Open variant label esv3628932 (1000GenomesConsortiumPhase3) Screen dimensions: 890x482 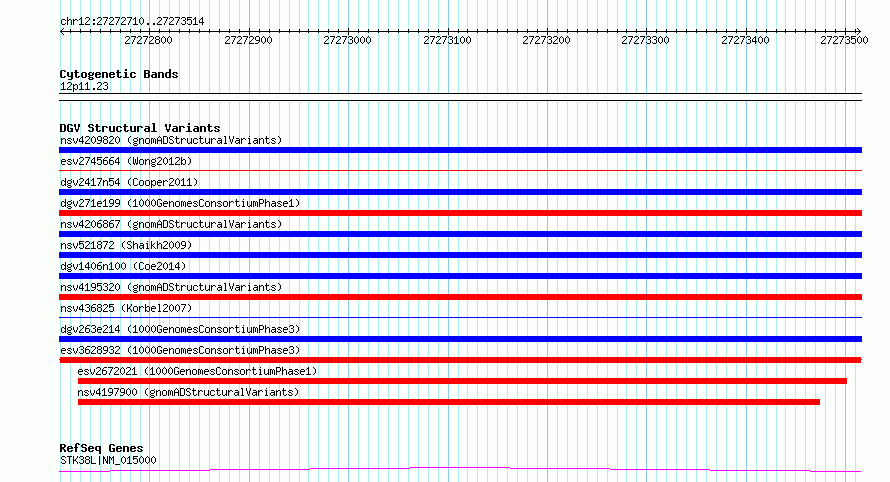coord(180,350)
